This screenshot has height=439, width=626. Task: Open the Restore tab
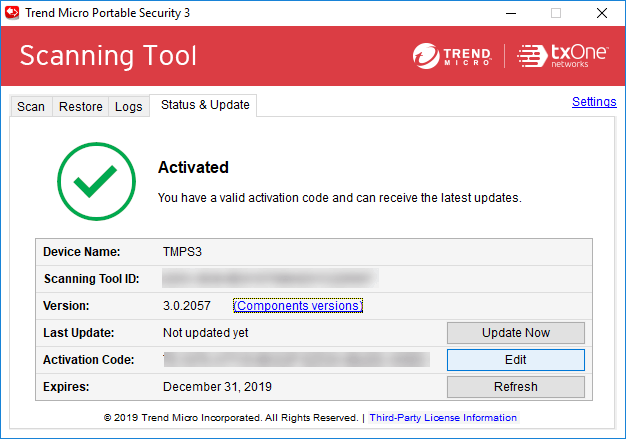80,106
